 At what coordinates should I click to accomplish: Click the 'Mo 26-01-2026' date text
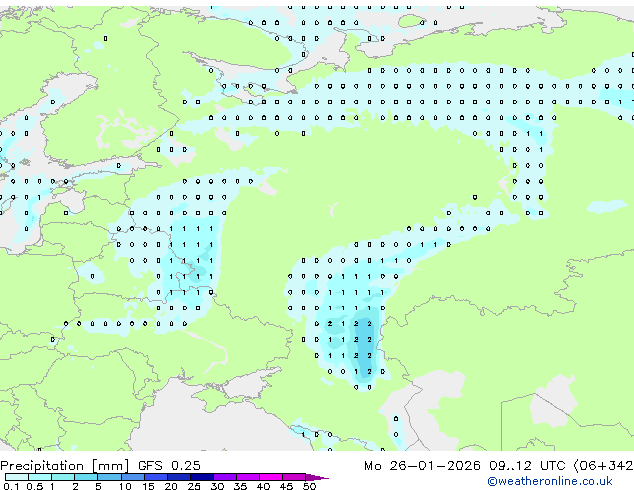point(422,466)
